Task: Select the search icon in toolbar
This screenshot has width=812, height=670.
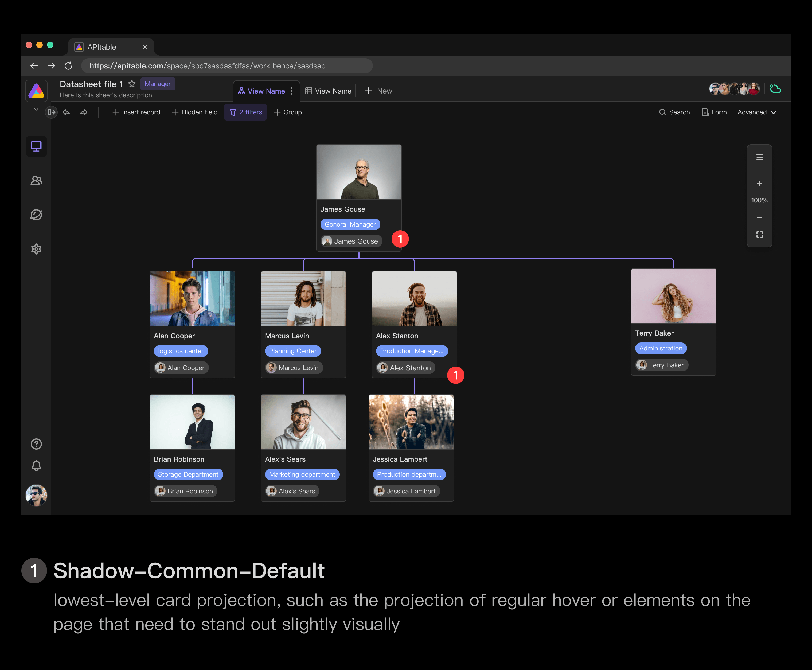Action: pos(662,112)
